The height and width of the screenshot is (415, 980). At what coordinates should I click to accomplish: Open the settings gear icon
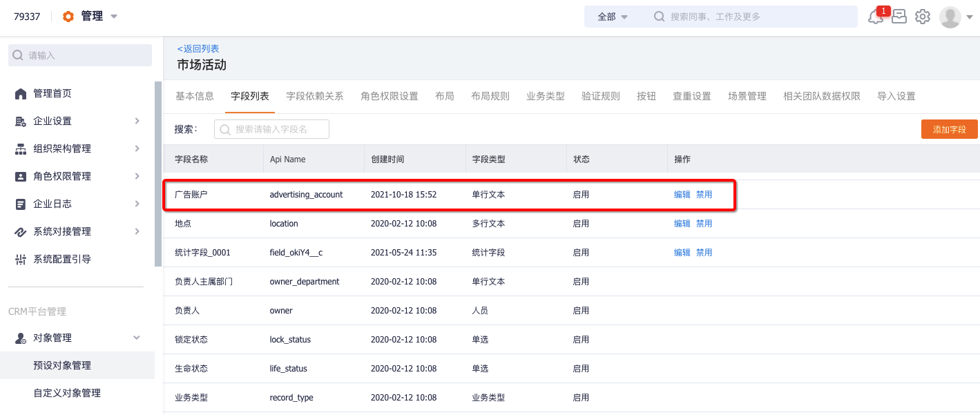coord(923,17)
